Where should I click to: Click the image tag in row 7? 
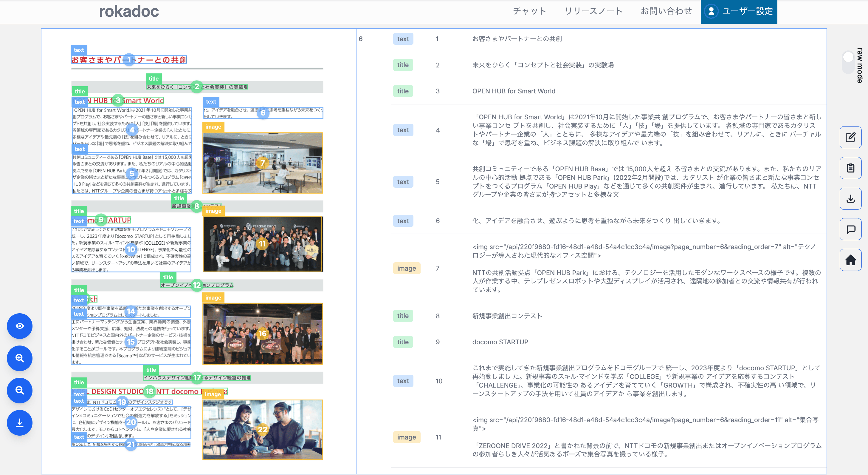407,268
